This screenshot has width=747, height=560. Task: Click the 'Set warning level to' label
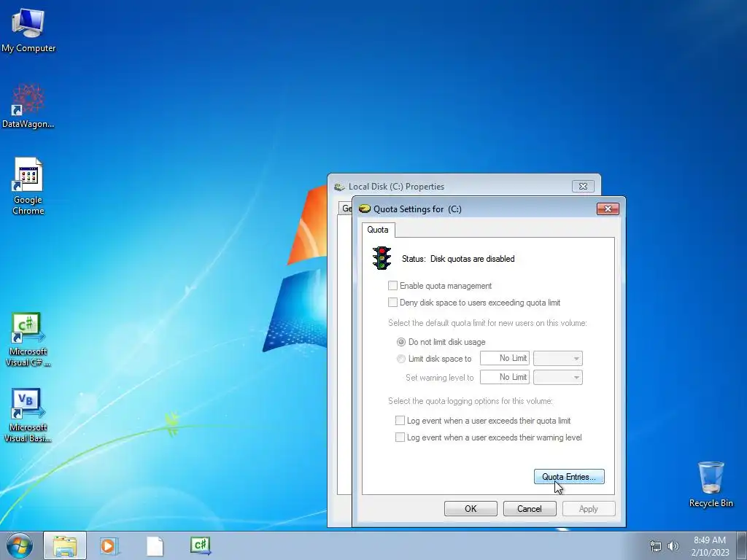point(440,378)
